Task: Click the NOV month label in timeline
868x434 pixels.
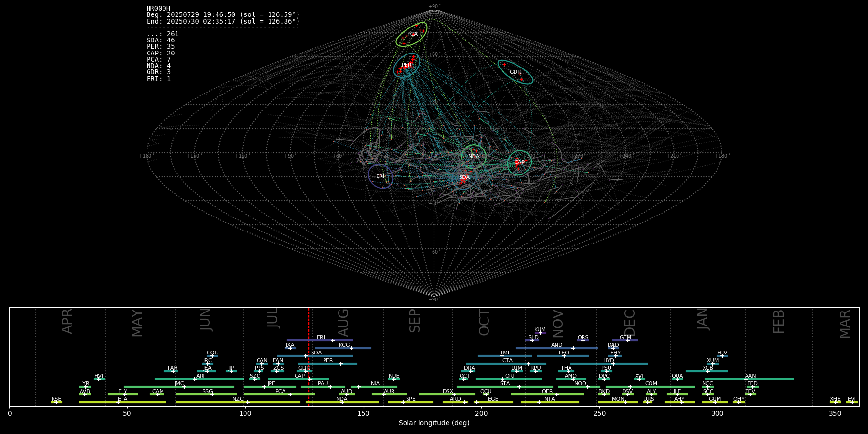Action: [x=557, y=324]
